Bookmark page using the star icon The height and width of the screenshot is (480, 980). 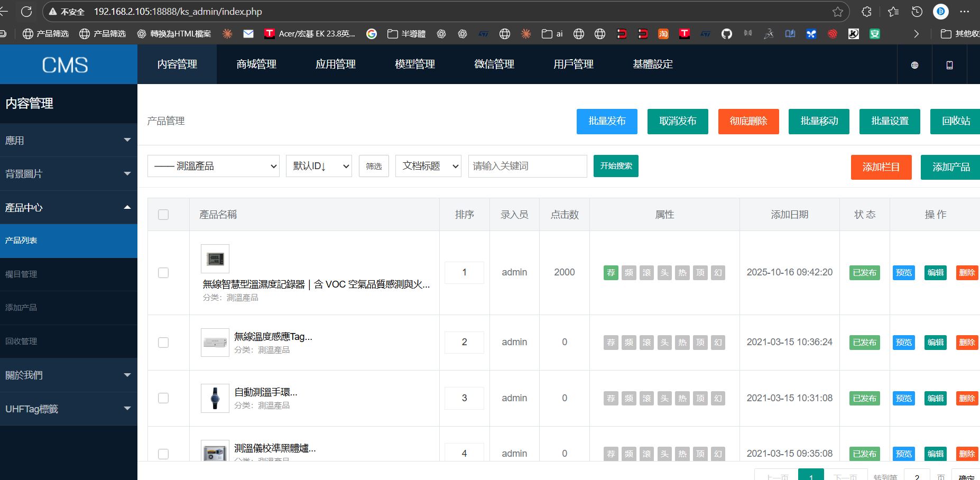pos(838,12)
